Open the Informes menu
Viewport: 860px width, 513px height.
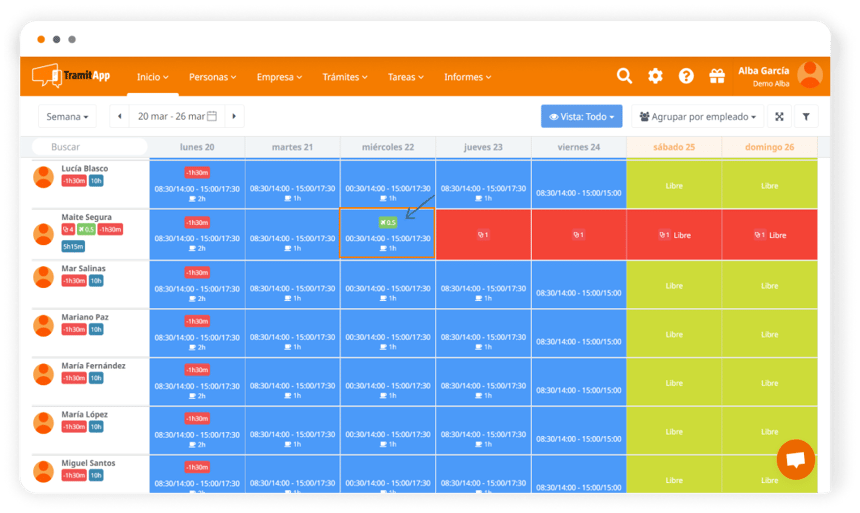click(x=467, y=77)
